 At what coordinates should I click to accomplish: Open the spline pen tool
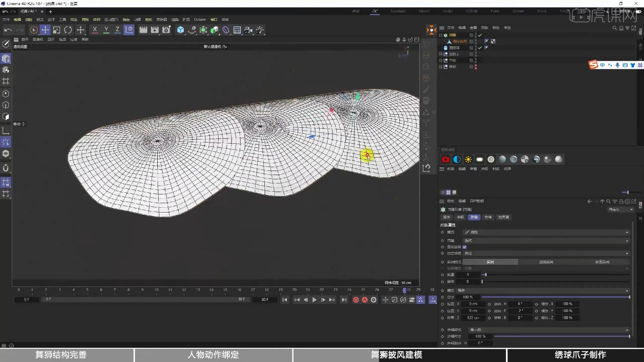point(192,30)
